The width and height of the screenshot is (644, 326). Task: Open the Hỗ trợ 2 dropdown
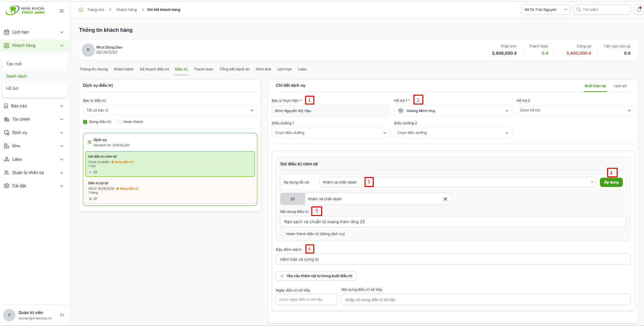pyautogui.click(x=575, y=110)
